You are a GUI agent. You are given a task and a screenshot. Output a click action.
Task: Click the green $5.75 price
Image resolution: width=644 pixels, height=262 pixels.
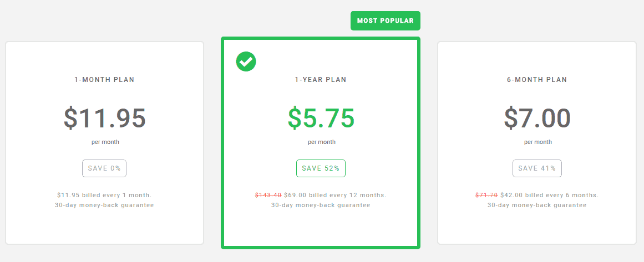[x=321, y=117]
